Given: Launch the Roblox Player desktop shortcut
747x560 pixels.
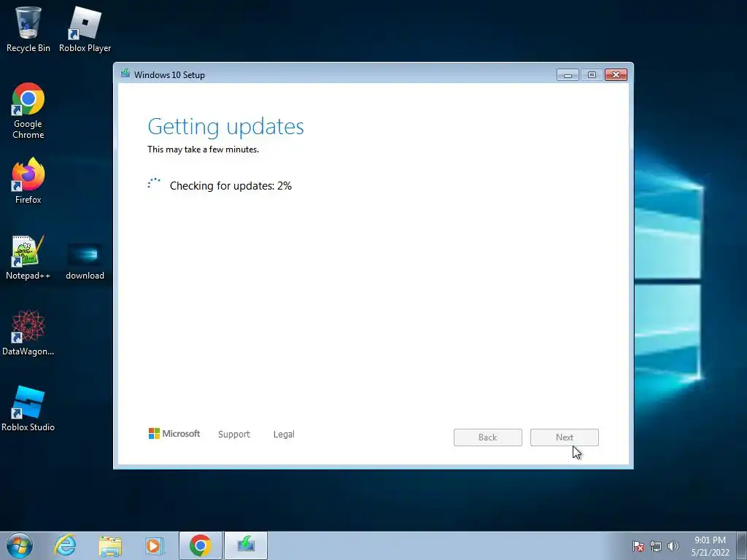Looking at the screenshot, I should tap(85, 29).
